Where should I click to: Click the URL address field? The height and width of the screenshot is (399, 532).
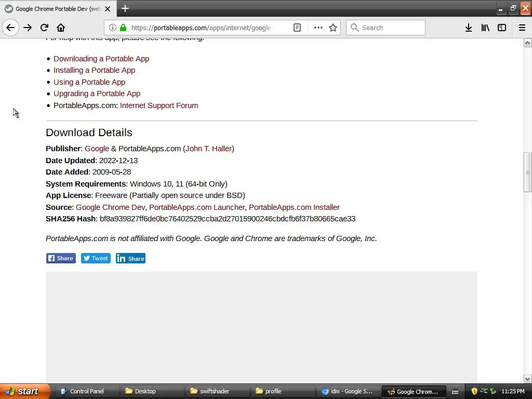201,28
